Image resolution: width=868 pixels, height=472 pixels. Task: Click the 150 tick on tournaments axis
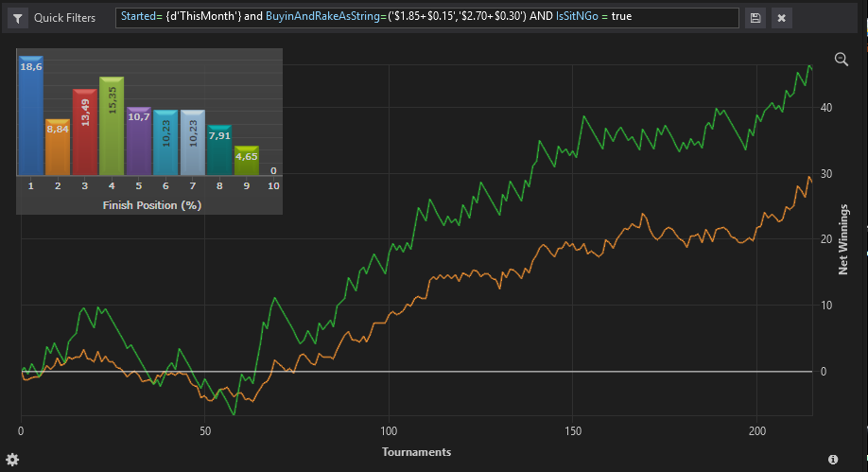click(573, 431)
